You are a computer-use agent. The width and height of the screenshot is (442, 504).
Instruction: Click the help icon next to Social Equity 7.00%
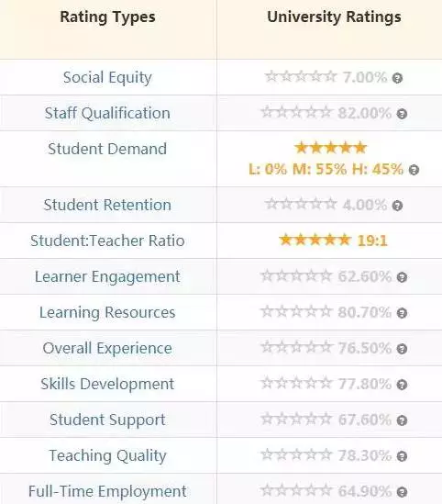397,78
